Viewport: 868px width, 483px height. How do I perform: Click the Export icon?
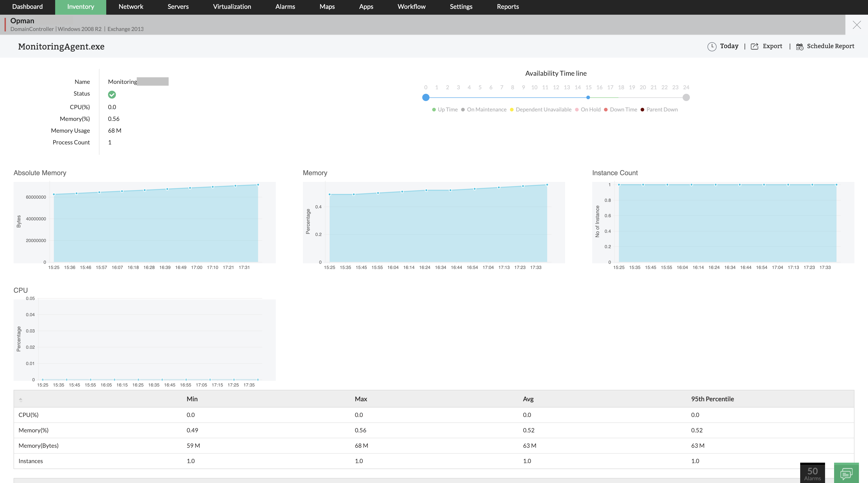[755, 47]
